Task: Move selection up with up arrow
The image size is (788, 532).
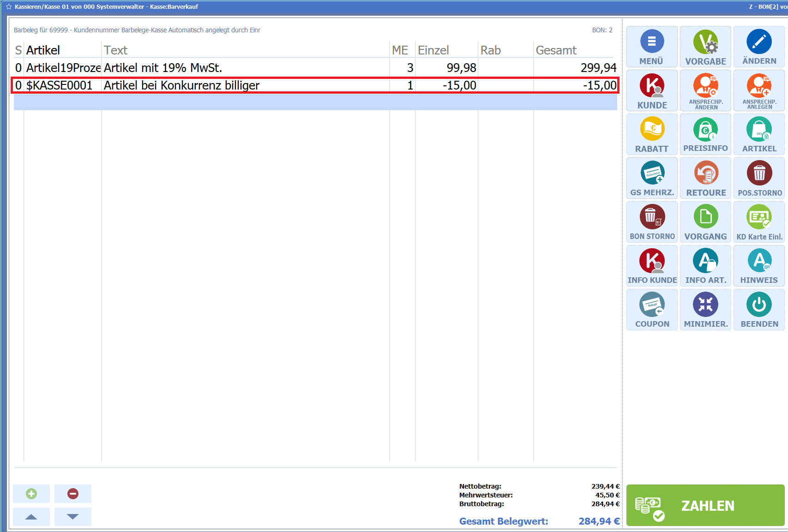Action: pos(31,517)
